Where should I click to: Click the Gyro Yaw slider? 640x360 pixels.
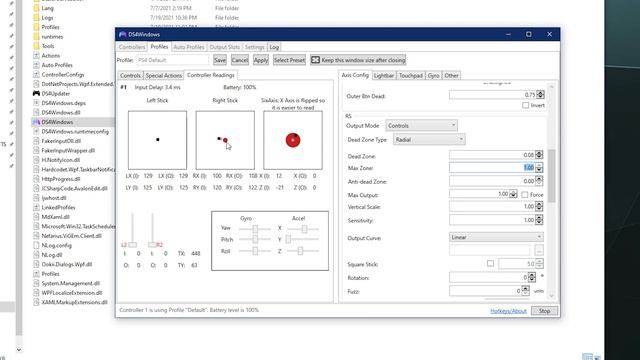255,229
